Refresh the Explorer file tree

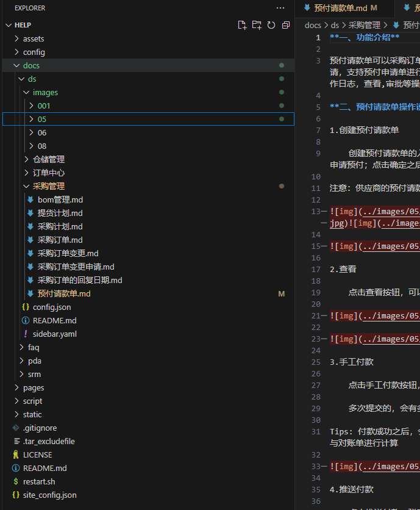point(271,25)
